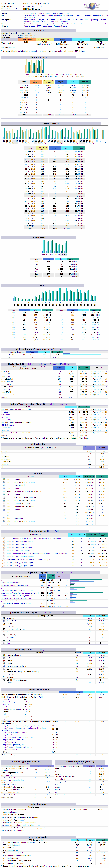Click the Firefox browser icon
109x868 pixels.
tap(4, 663)
